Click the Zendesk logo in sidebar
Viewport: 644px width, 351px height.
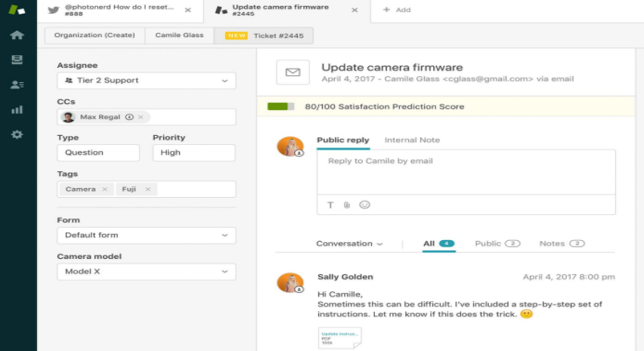(17, 9)
